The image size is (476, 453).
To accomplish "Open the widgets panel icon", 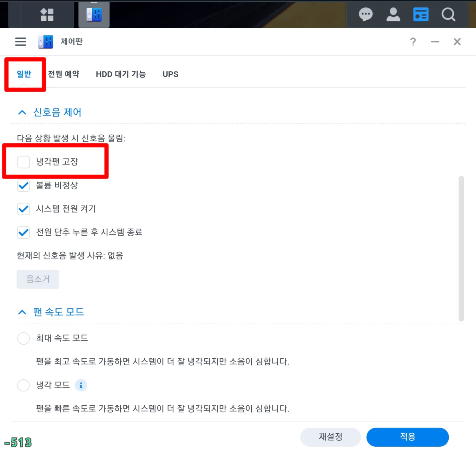I will [421, 15].
